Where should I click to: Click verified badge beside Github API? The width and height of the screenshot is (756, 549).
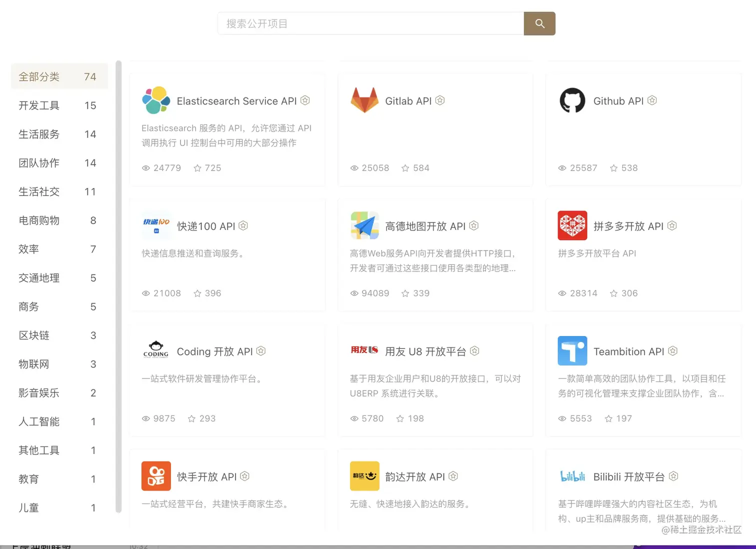click(x=652, y=100)
